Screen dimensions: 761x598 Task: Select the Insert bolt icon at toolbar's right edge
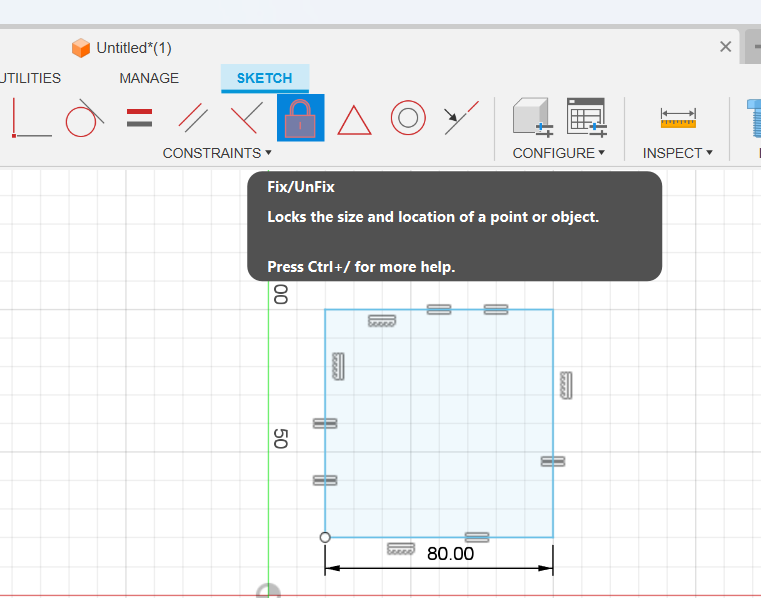tap(754, 118)
